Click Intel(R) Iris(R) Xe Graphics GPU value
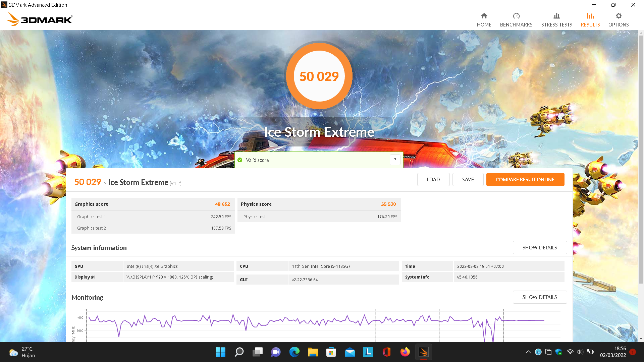 coord(152,266)
